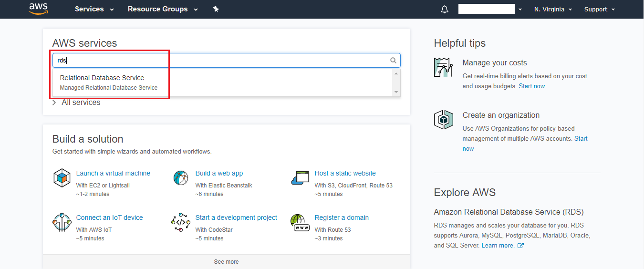This screenshot has width=644, height=269.
Task: Click the AWS services search field
Action: click(219, 61)
